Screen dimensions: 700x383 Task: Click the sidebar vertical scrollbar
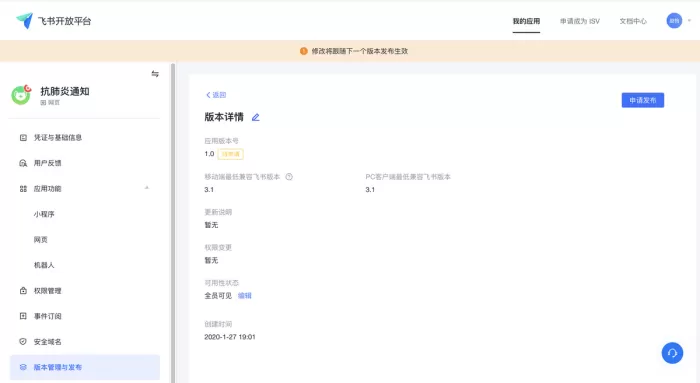tap(173, 223)
